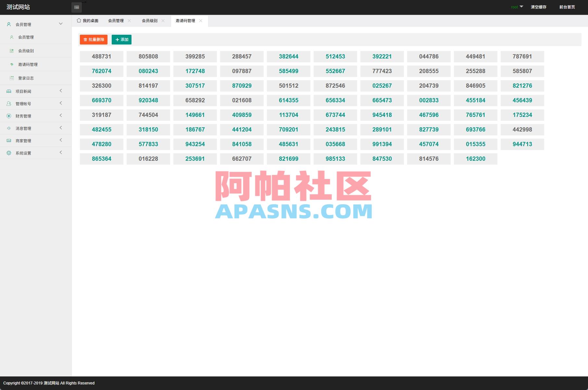Click the 消息管理 speaker icon
The width and height of the screenshot is (588, 390).
pyautogui.click(x=9, y=128)
